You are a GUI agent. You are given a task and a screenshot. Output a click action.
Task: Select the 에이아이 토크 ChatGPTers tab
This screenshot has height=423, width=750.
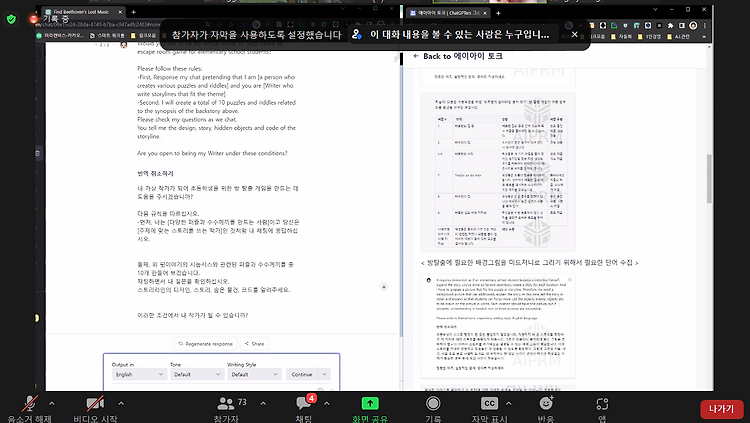(447, 13)
